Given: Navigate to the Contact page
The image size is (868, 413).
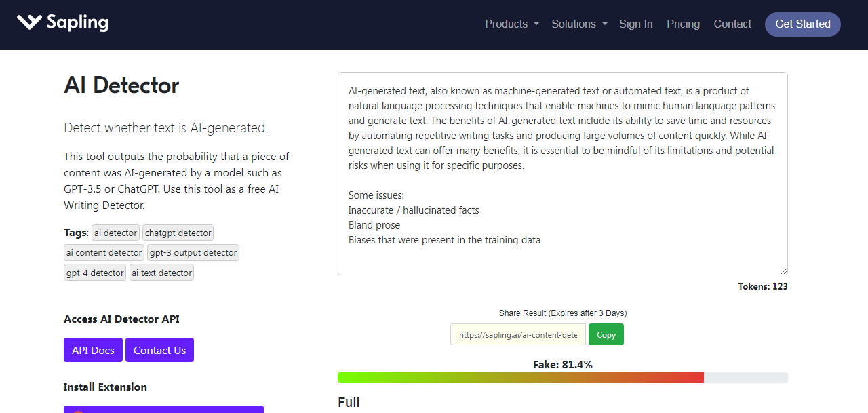Looking at the screenshot, I should [732, 24].
